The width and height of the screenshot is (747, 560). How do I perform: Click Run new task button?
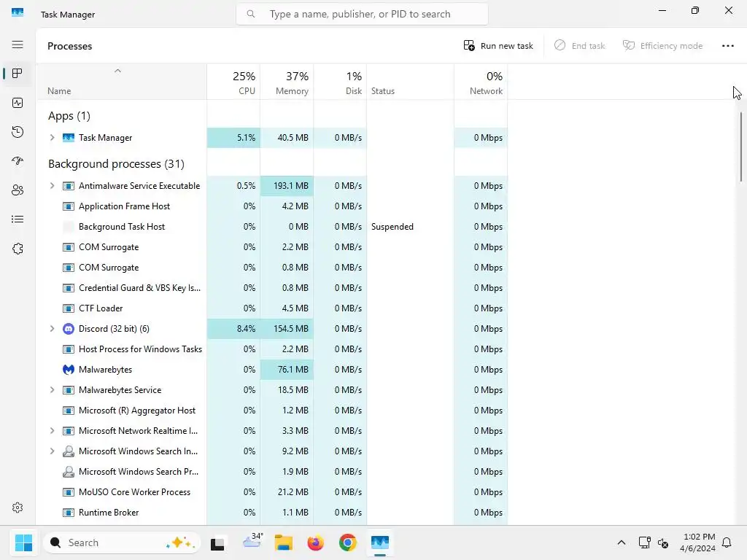click(x=498, y=46)
